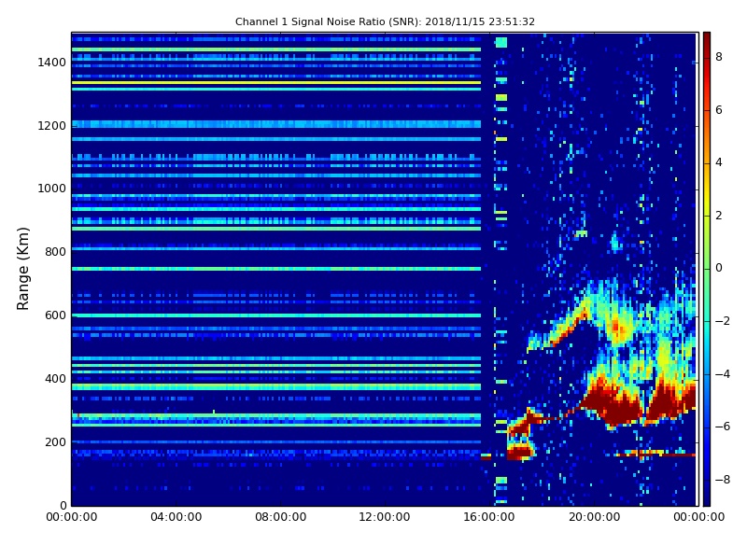Click the colorbar label −8

722,480
